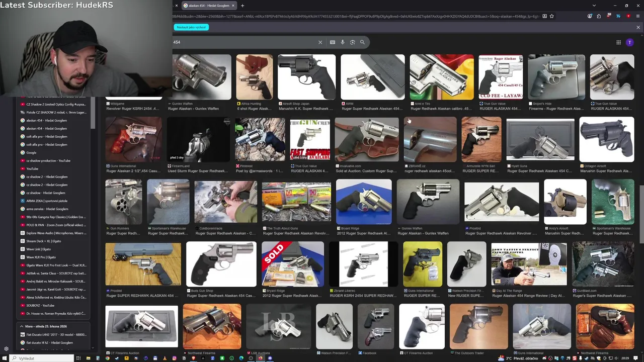Submit search with the magnifier icon
This screenshot has width=644, height=362.
click(x=362, y=42)
